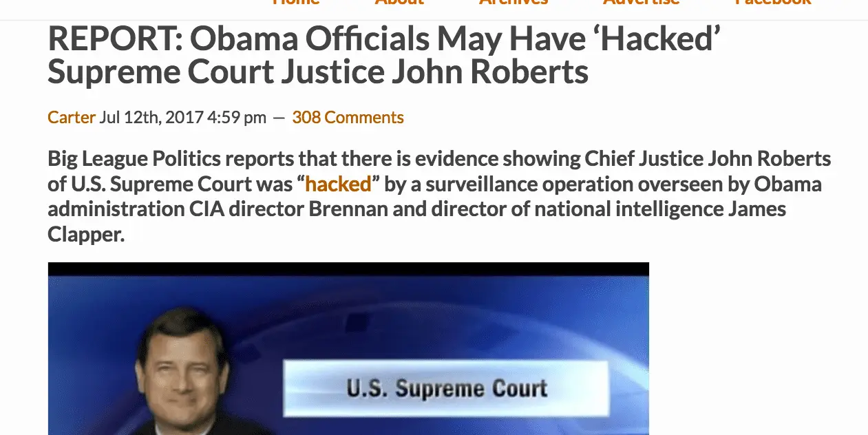Click the dash separator before 308 Comments

(x=279, y=118)
